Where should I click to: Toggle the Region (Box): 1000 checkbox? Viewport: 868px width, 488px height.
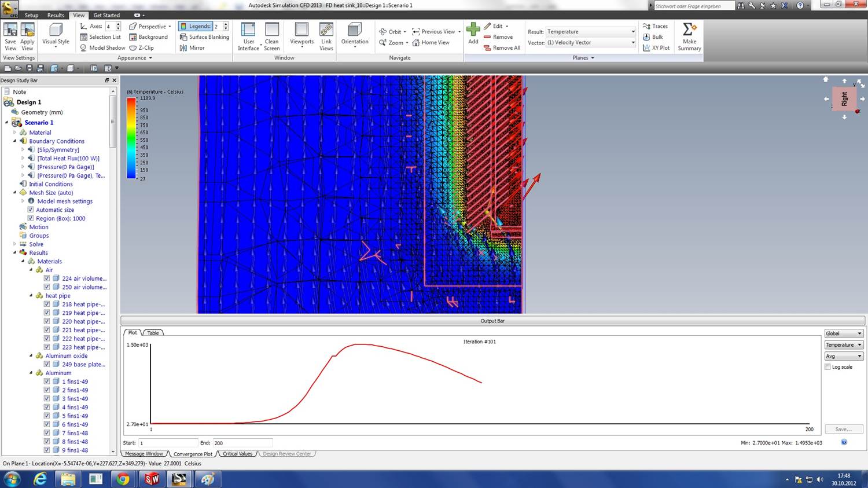(31, 218)
